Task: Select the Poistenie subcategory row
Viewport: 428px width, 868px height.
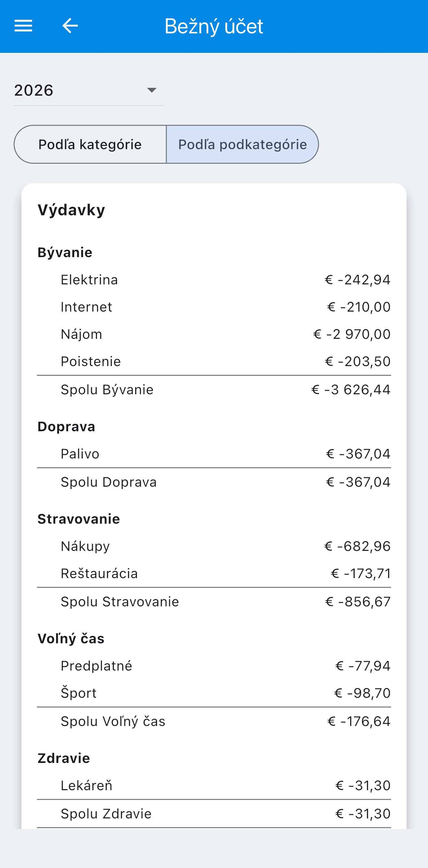Action: 214,362
